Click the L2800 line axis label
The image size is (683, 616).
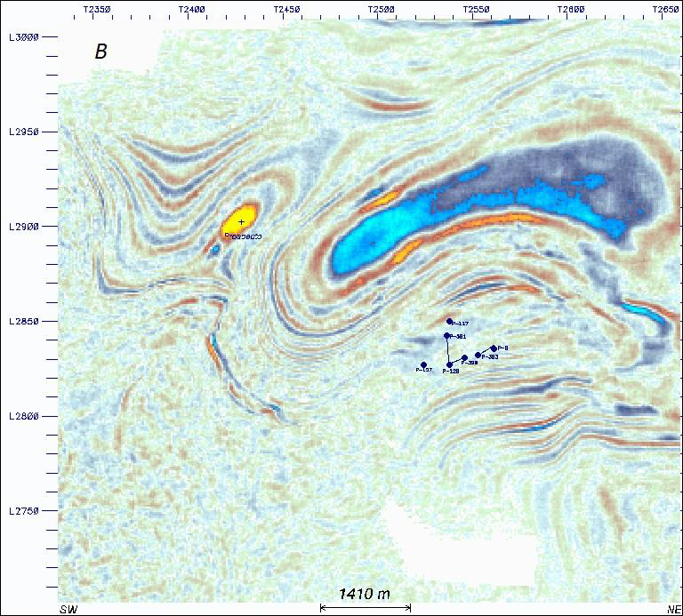click(24, 416)
